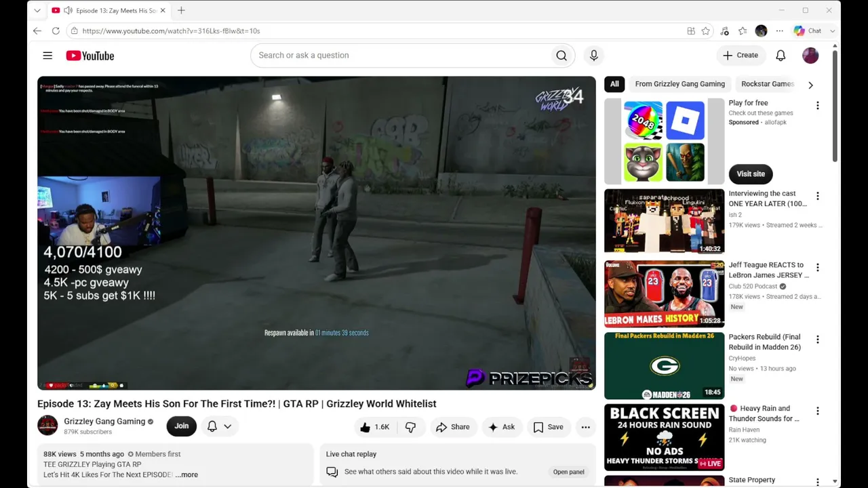
Task: Open a new browser tab
Action: point(181,11)
